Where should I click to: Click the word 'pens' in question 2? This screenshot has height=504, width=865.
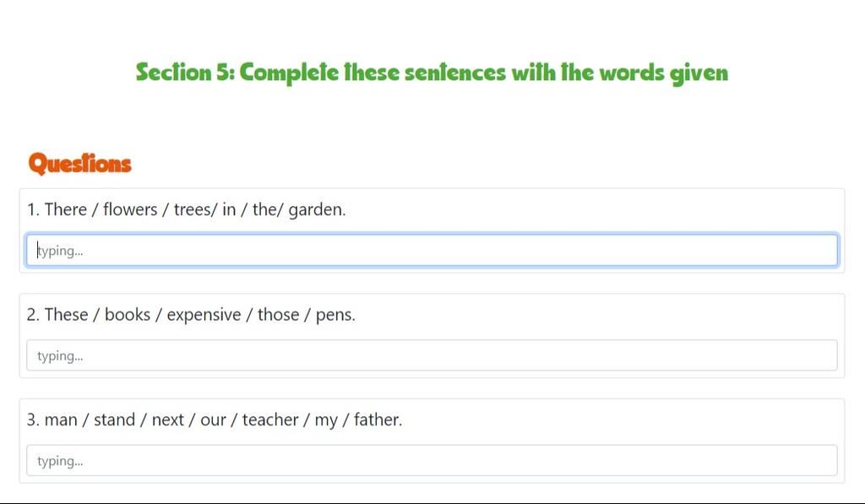(334, 316)
